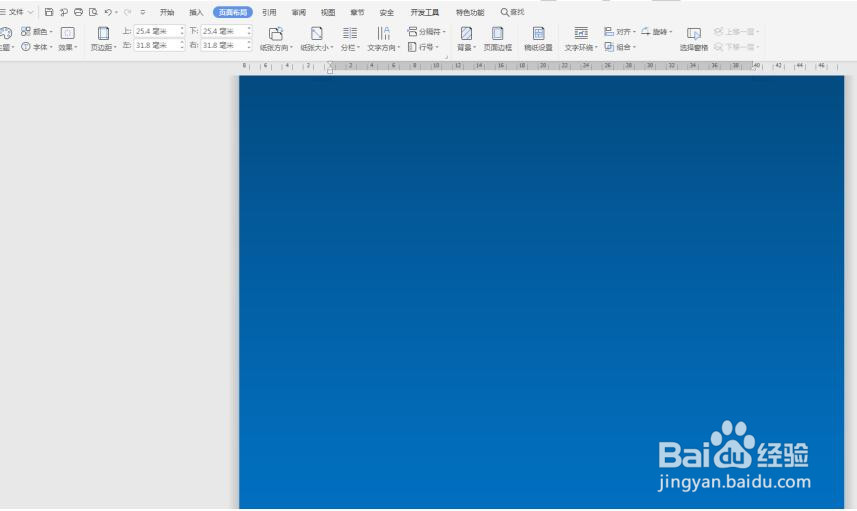Click the Undo arrow icon
The width and height of the screenshot is (857, 511).
point(108,12)
